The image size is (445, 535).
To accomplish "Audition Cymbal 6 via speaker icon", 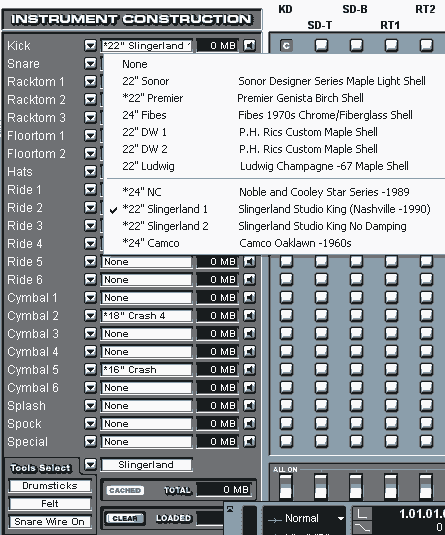I will 249,388.
